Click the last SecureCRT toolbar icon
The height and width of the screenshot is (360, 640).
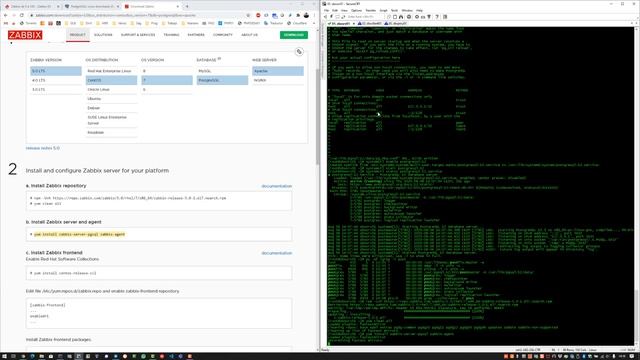445,17
